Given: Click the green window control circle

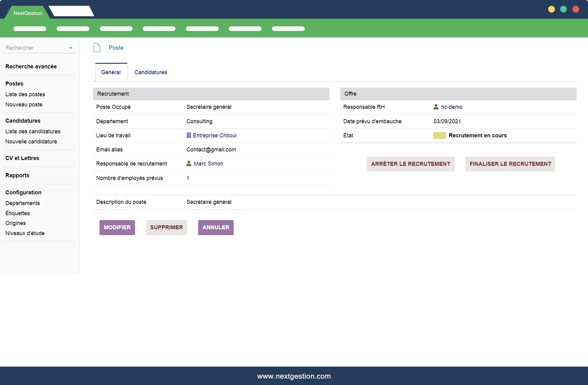Looking at the screenshot, I should [x=563, y=9].
